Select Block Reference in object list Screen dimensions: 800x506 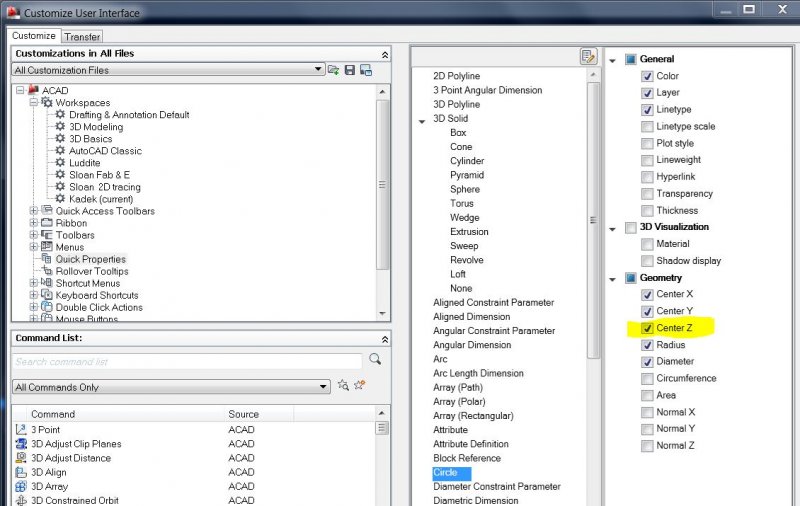click(467, 458)
